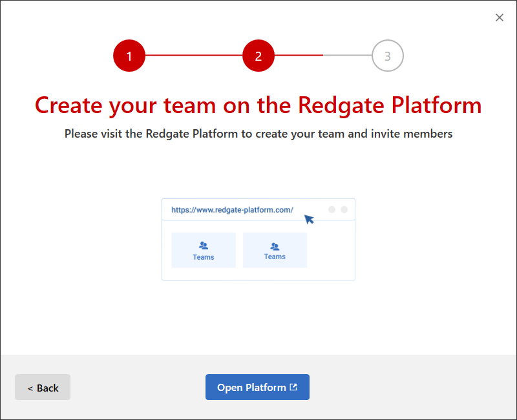Screen dimensions: 517x420
Task: Go to previous step with Back button
Action: point(43,387)
